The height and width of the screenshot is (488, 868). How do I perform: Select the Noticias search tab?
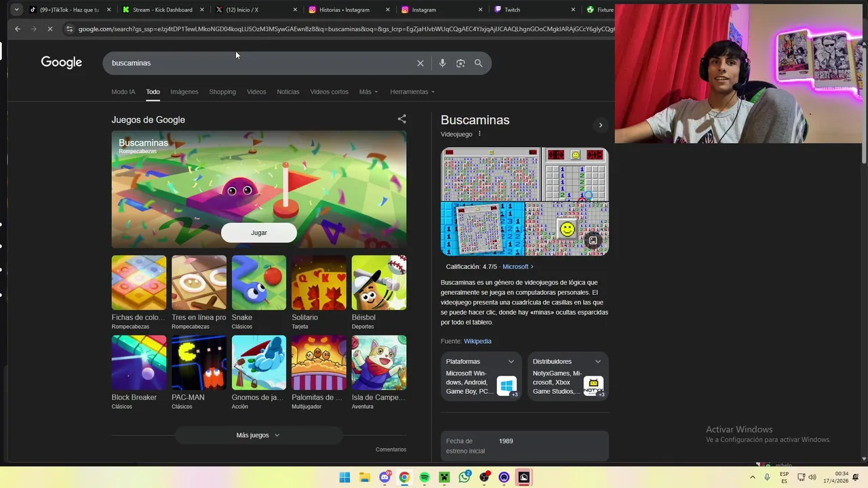[288, 91]
